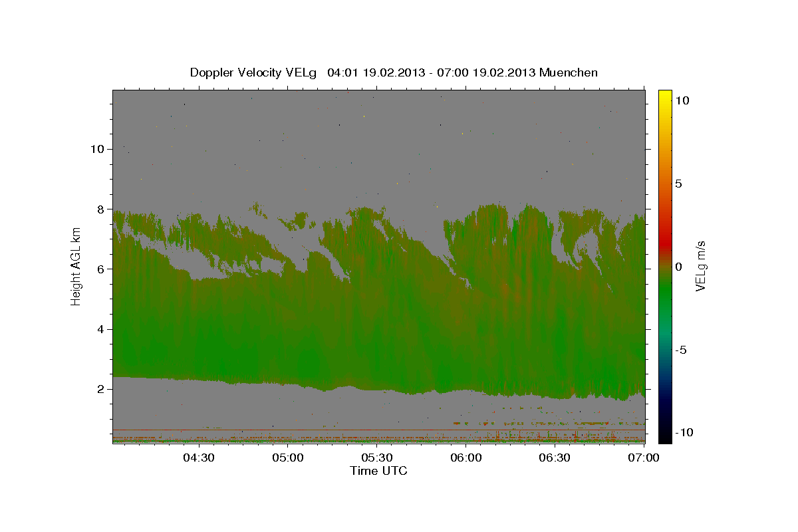Click the '04:30' time tick label
This screenshot has height=532, width=798.
pos(199,458)
